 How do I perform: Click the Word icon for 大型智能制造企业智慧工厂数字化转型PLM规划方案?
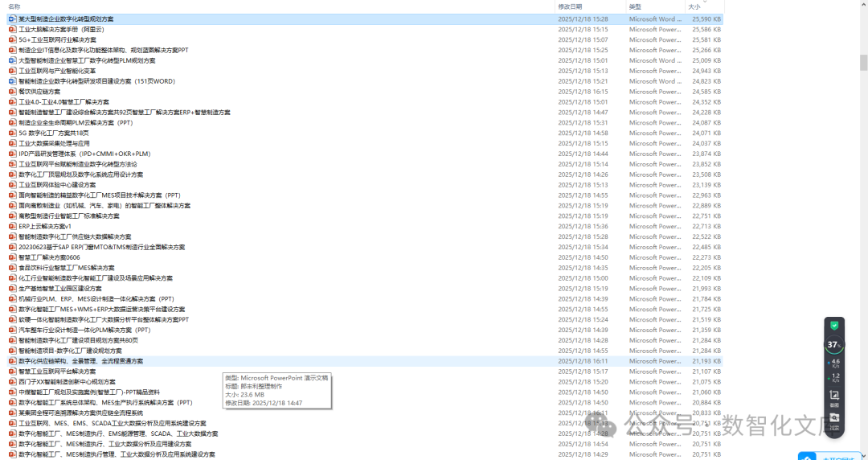click(x=13, y=60)
